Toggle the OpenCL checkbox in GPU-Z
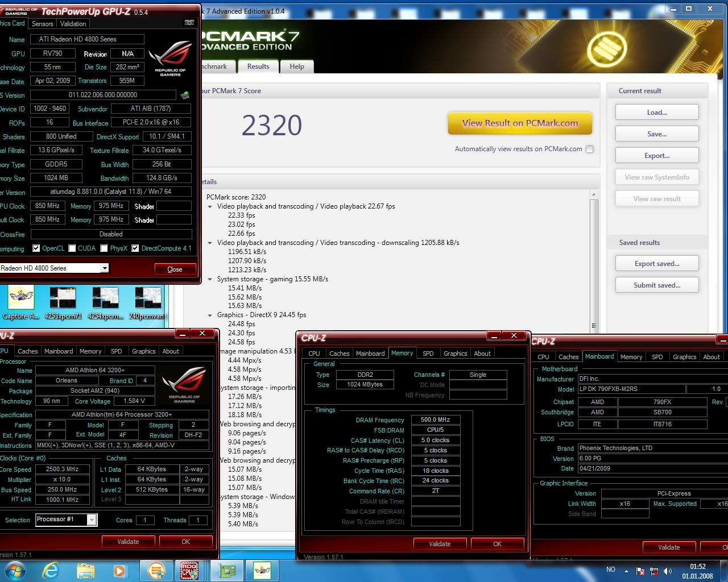 pos(36,248)
